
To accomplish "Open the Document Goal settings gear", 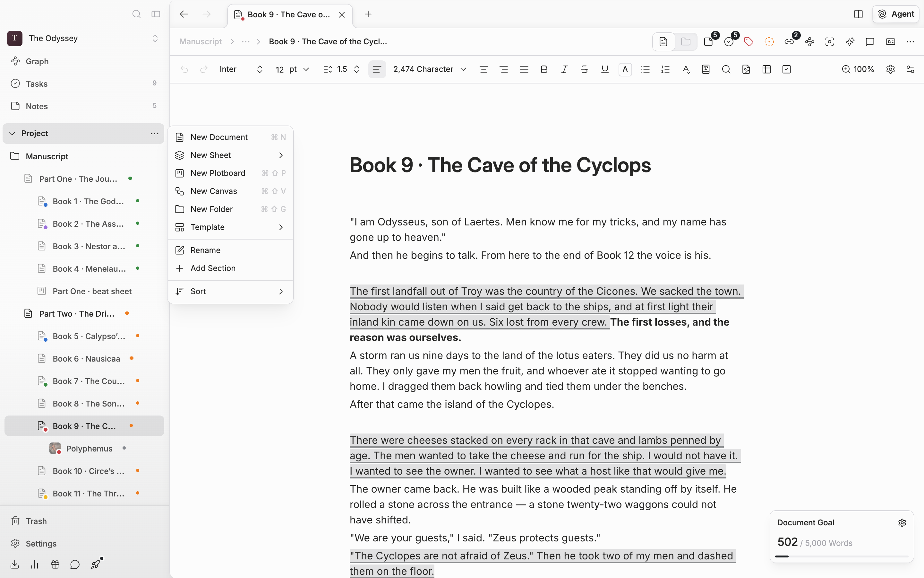I will [x=902, y=522].
